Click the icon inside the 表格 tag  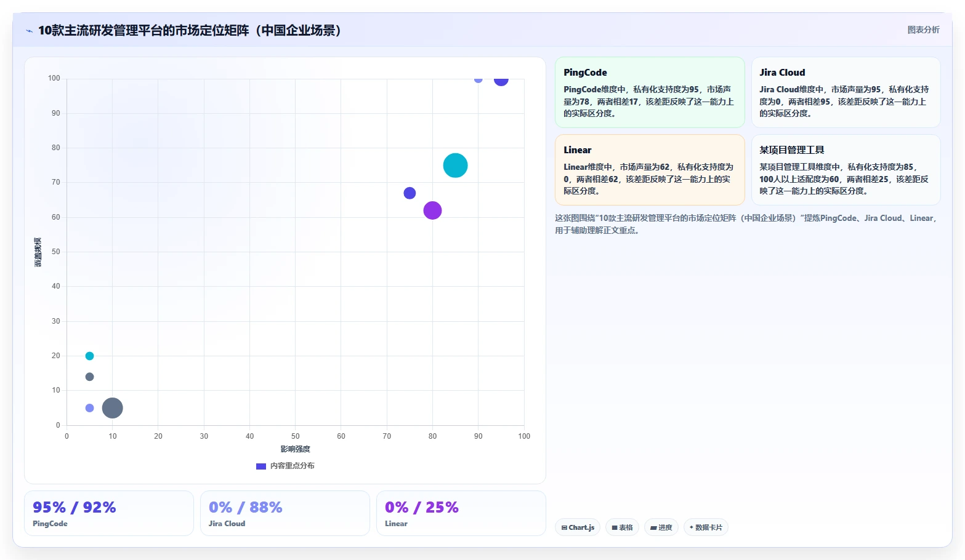(614, 528)
